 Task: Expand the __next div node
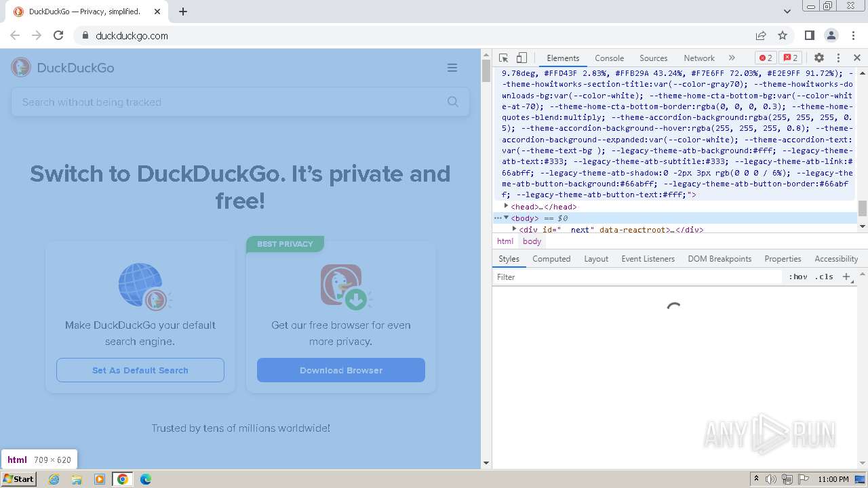point(514,229)
